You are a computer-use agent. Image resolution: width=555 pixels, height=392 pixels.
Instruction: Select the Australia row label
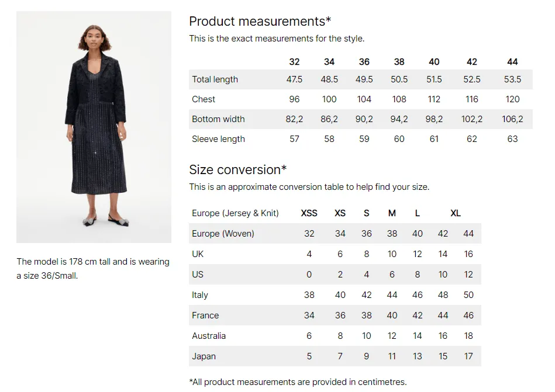click(209, 336)
